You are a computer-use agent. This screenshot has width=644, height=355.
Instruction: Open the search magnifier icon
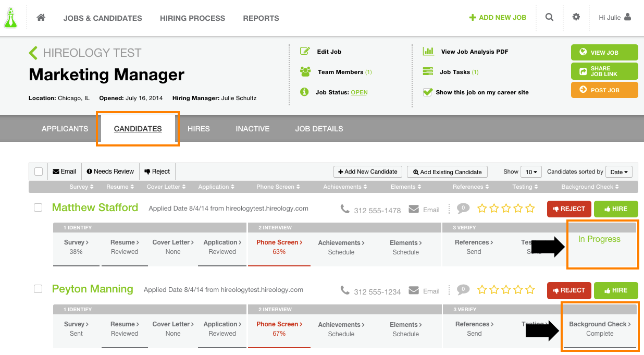(549, 17)
